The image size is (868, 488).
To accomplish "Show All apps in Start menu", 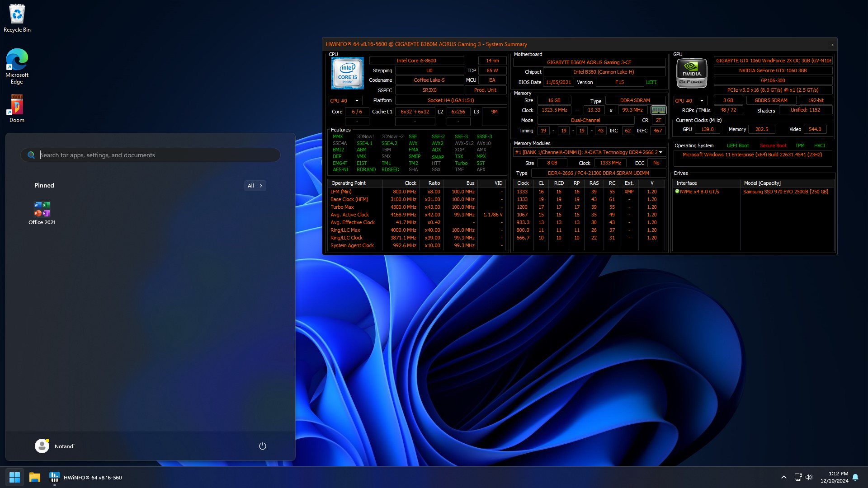I will tap(255, 185).
